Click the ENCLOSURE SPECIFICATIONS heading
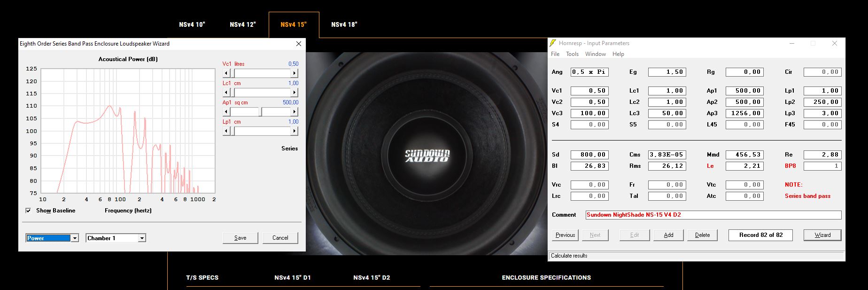 tap(546, 278)
